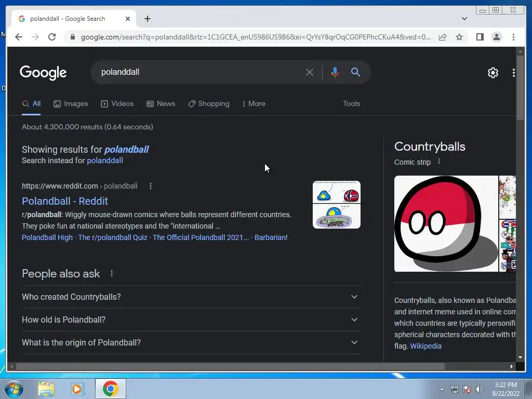532x399 pixels.
Task: Expand Who created Countryballs? question
Action: pyautogui.click(x=191, y=297)
